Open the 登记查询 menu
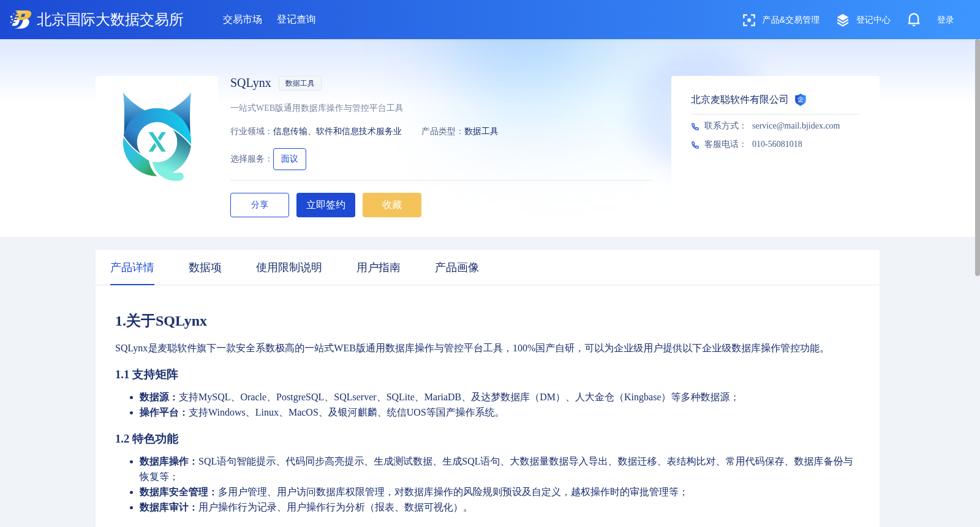Viewport: 980px width, 527px height. click(296, 20)
